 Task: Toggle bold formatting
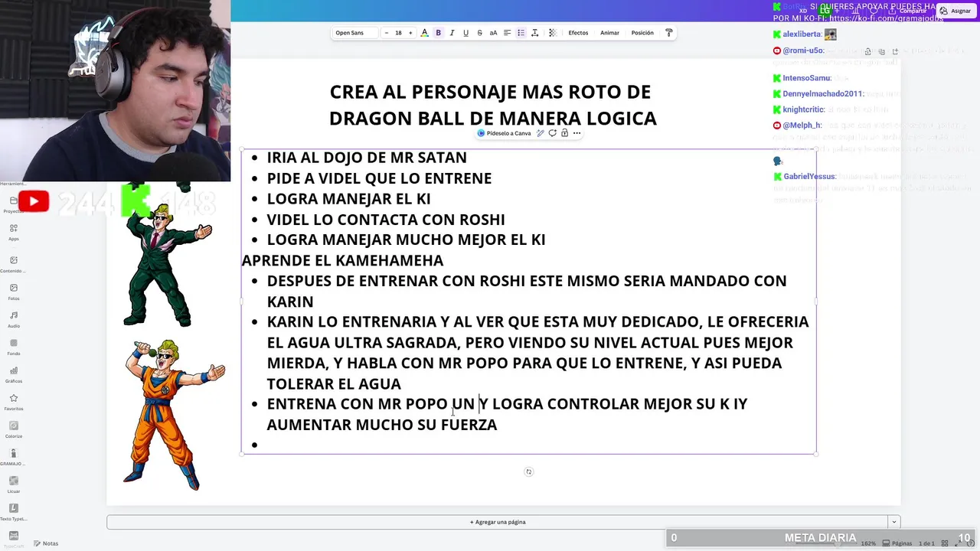438,33
